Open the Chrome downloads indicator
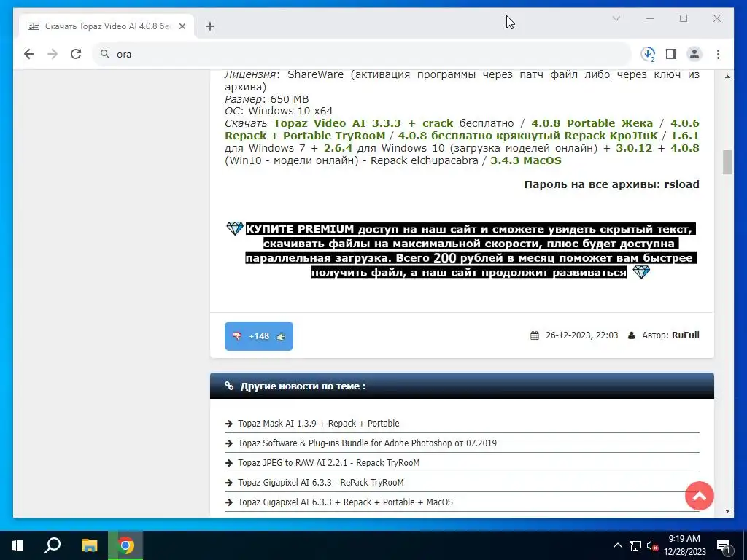This screenshot has width=747, height=560. coord(648,54)
